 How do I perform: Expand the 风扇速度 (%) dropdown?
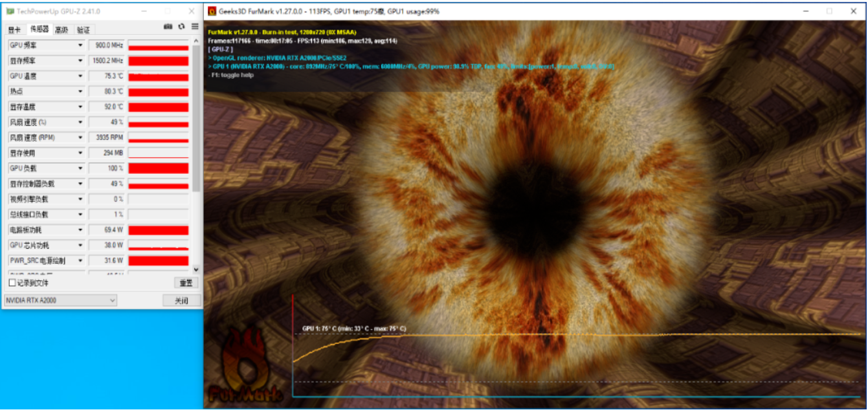80,122
